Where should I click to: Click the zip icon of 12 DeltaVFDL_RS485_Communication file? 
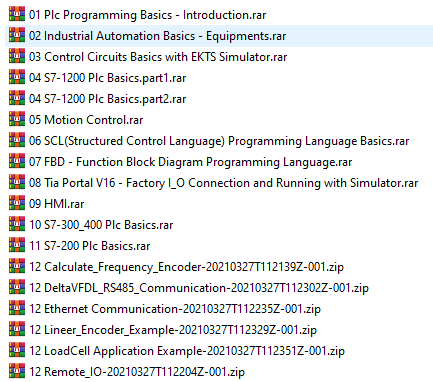pos(17,287)
